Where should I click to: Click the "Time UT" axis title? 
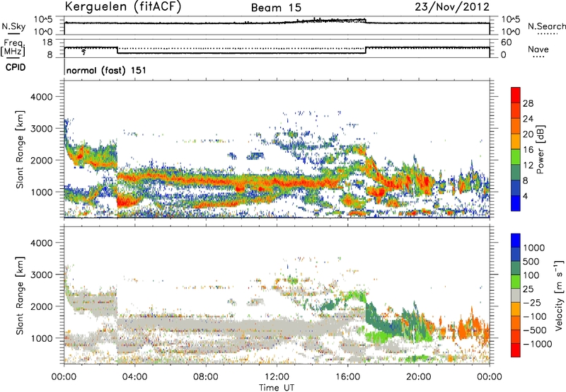[x=277, y=388]
